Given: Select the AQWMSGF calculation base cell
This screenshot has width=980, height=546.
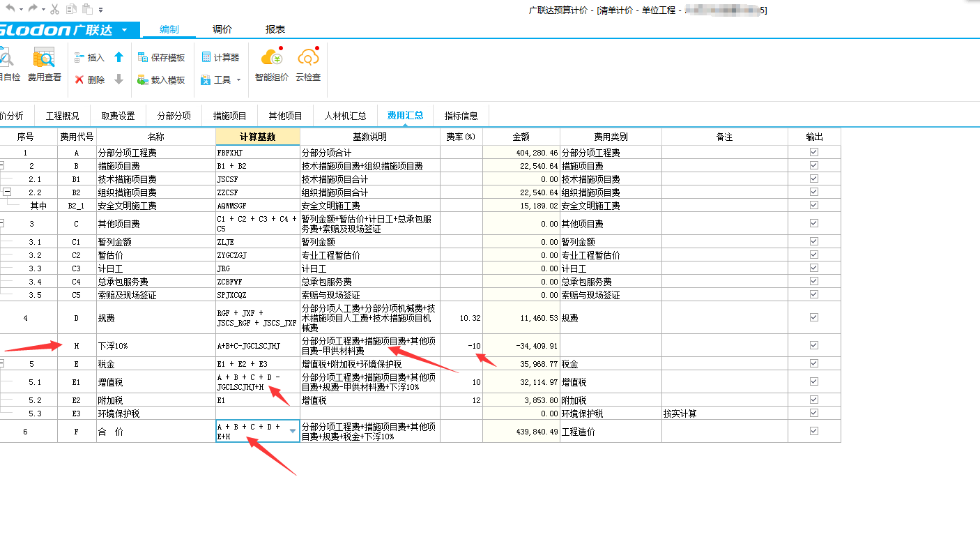Looking at the screenshot, I should [258, 206].
